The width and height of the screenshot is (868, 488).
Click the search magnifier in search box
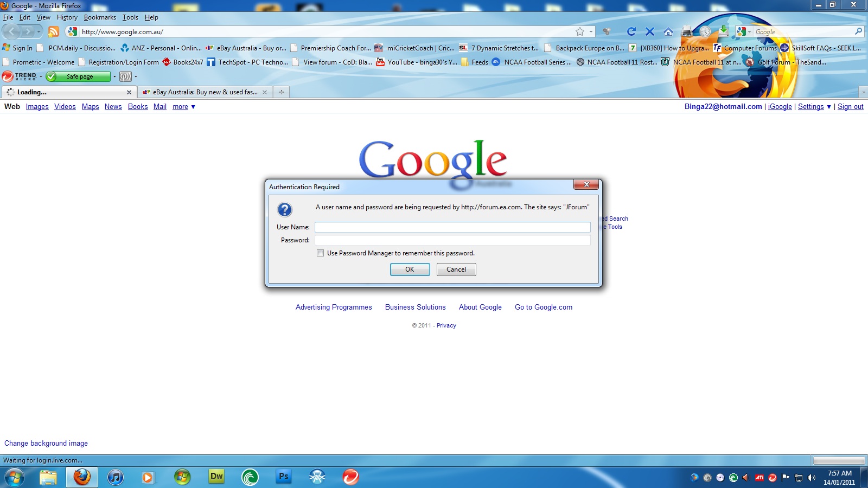click(858, 31)
